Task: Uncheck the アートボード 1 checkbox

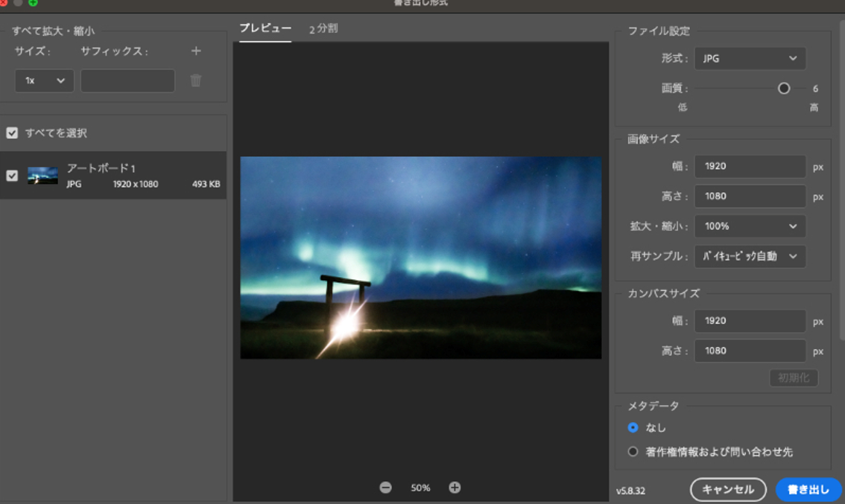Action: [x=12, y=176]
